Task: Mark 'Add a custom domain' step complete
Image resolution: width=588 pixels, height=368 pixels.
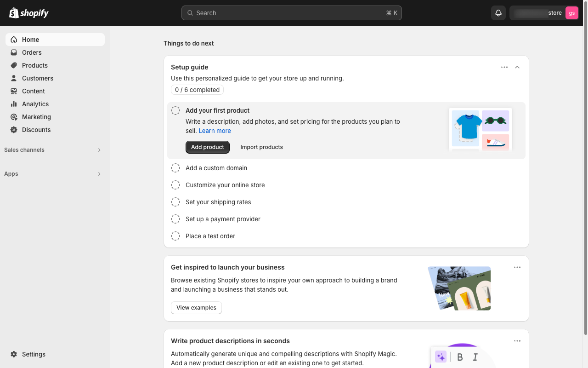Action: pos(175,168)
